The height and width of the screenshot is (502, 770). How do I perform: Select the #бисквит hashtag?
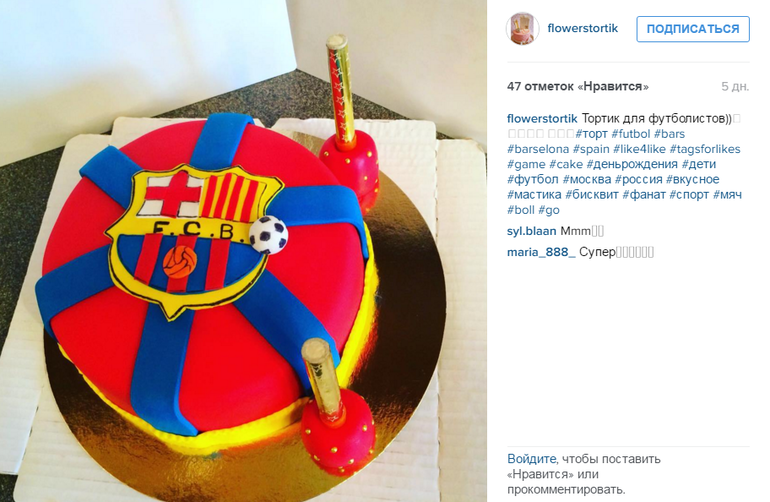click(x=592, y=195)
